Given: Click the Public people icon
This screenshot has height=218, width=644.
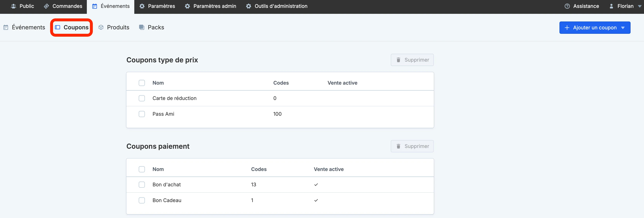Looking at the screenshot, I should 13,6.
